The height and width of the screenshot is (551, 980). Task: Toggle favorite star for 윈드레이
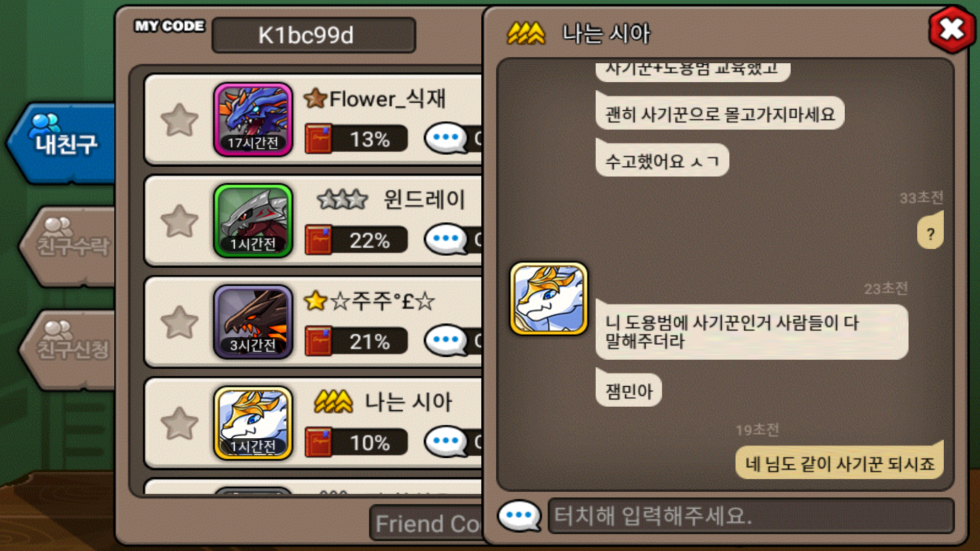pos(179,221)
